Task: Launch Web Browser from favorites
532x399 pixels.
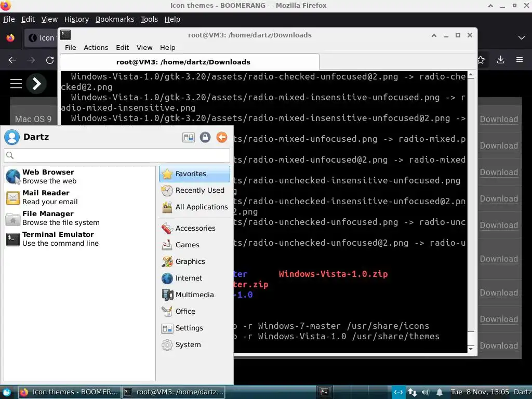Action: (x=80, y=177)
